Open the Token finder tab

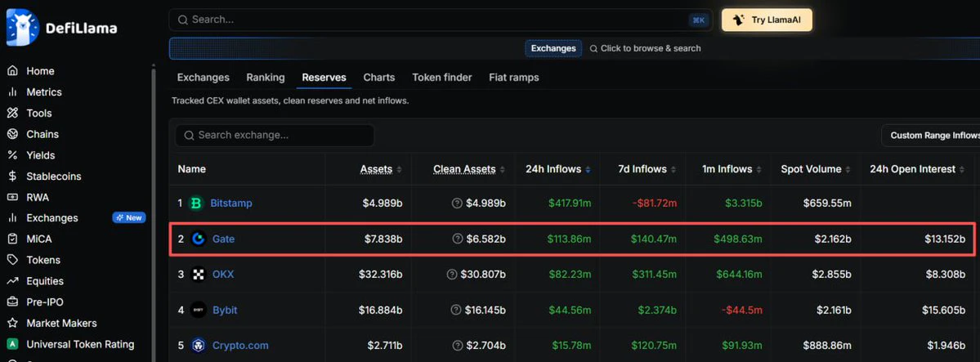pyautogui.click(x=442, y=78)
